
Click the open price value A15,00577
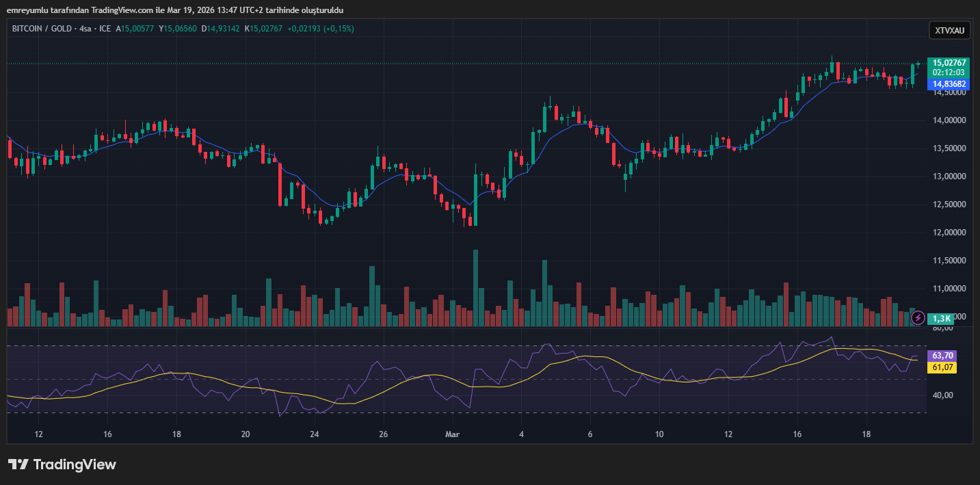tap(135, 29)
